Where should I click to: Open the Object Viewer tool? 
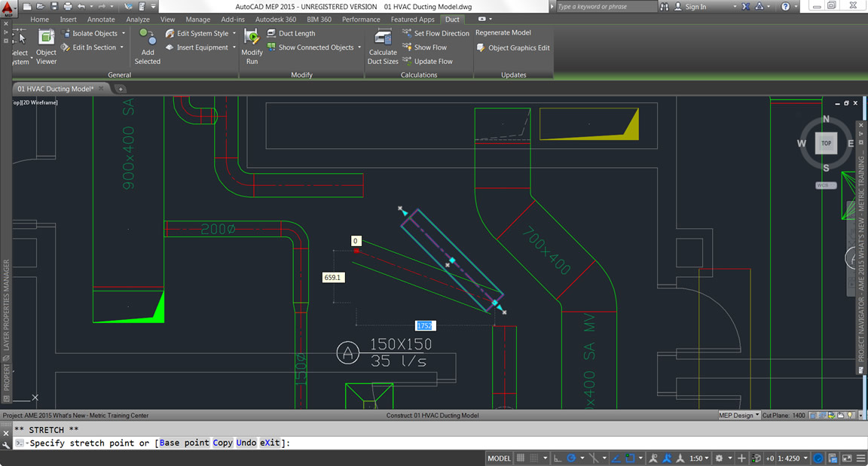pos(46,47)
